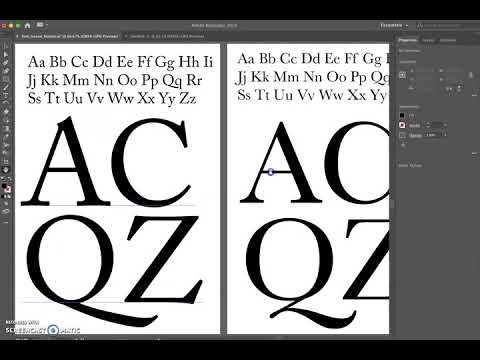The height and width of the screenshot is (360, 480).
Task: Click the opacity value field
Action: (432, 135)
